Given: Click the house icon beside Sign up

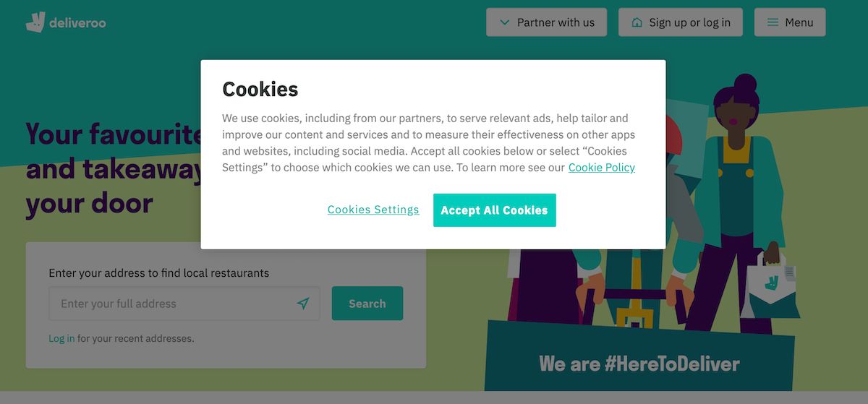Looking at the screenshot, I should 637,22.
